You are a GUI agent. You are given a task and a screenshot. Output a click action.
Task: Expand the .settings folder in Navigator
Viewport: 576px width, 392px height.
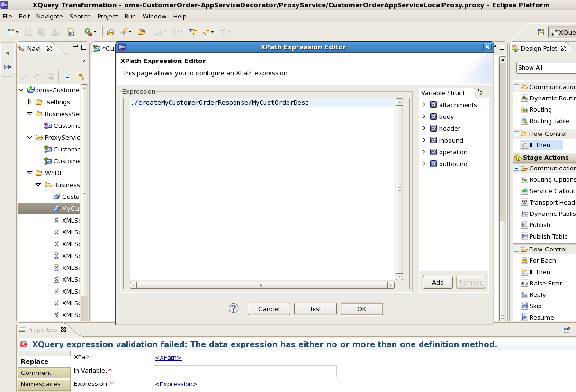tap(29, 102)
